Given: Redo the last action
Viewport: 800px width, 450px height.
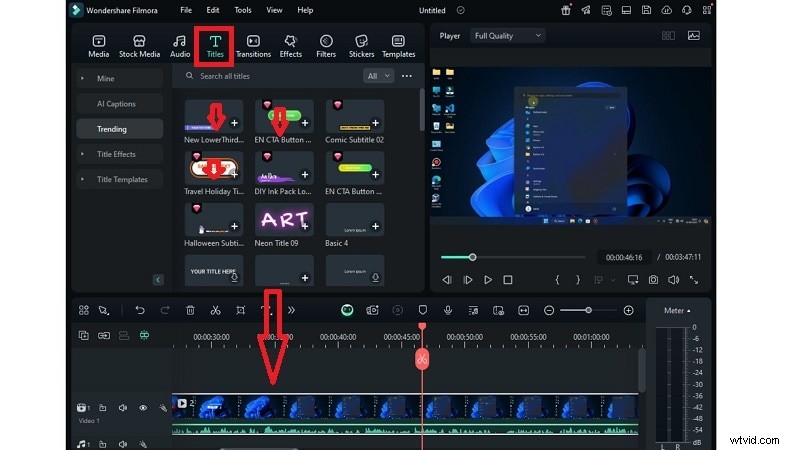Looking at the screenshot, I should tap(165, 310).
